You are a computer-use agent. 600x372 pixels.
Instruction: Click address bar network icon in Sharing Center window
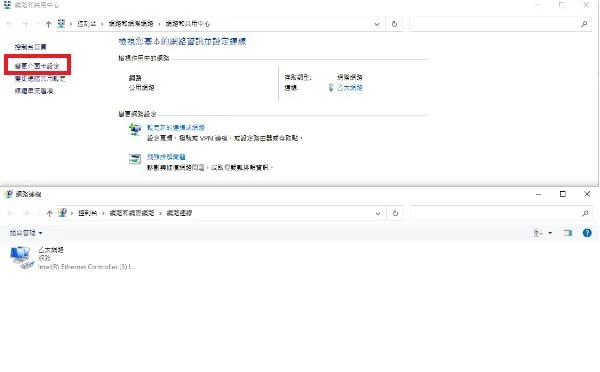coord(61,24)
